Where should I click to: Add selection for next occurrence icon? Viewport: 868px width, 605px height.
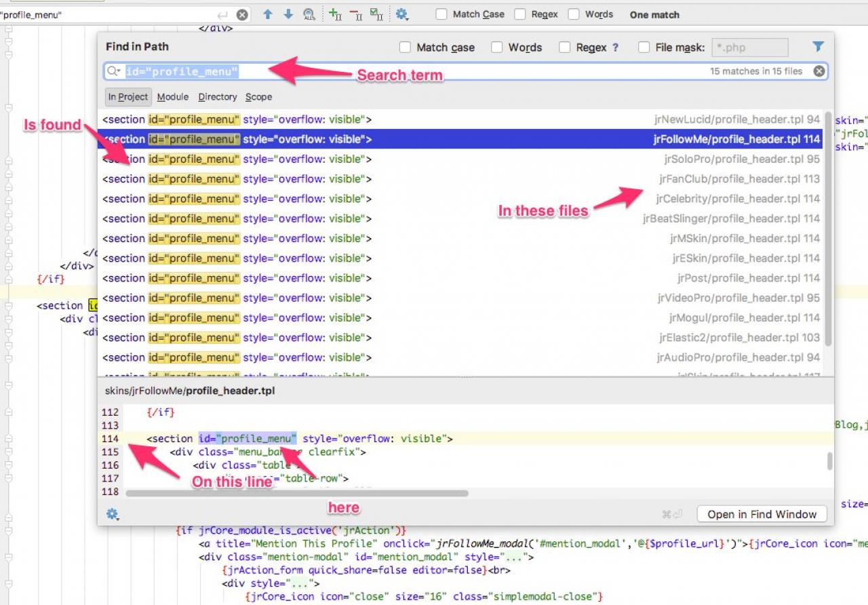(x=335, y=14)
